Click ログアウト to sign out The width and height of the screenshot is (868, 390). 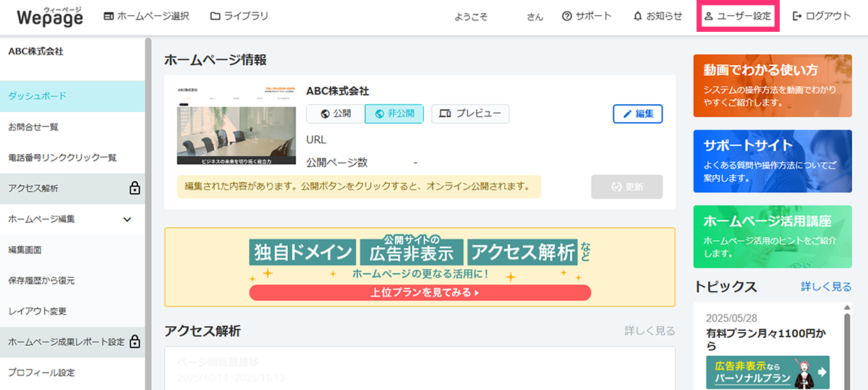tap(822, 16)
